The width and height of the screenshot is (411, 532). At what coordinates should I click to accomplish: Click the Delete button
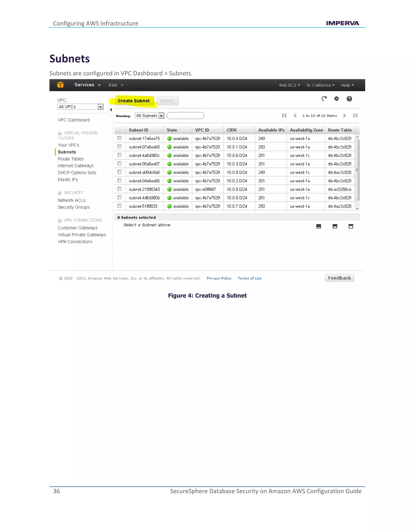[167, 101]
